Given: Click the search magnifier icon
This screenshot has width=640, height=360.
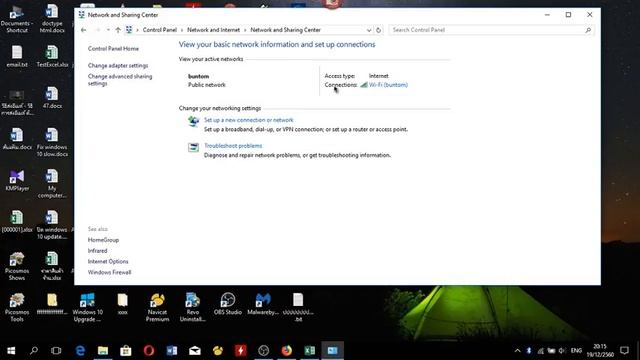Looking at the screenshot, I should pos(588,30).
